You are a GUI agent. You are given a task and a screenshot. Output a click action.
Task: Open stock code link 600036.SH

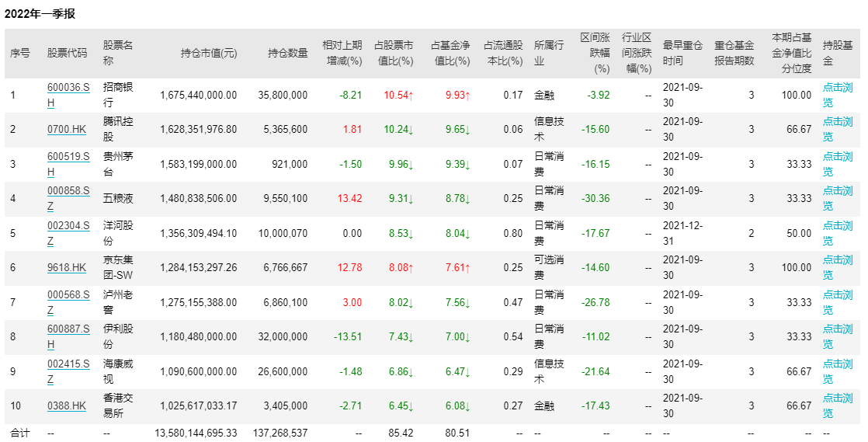[68, 96]
